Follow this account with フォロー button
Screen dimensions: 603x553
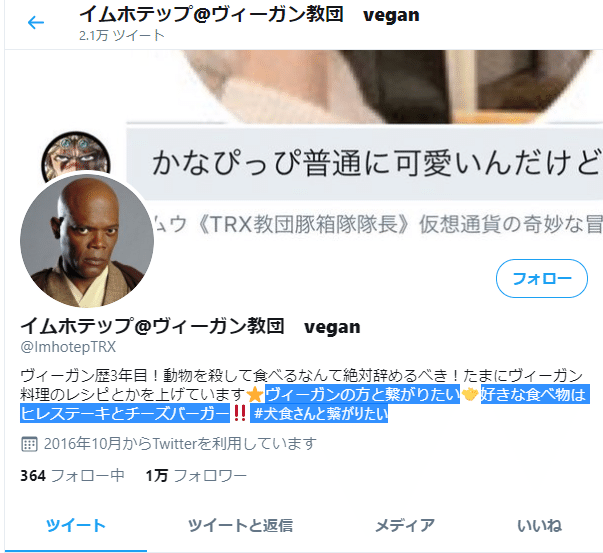point(541,278)
